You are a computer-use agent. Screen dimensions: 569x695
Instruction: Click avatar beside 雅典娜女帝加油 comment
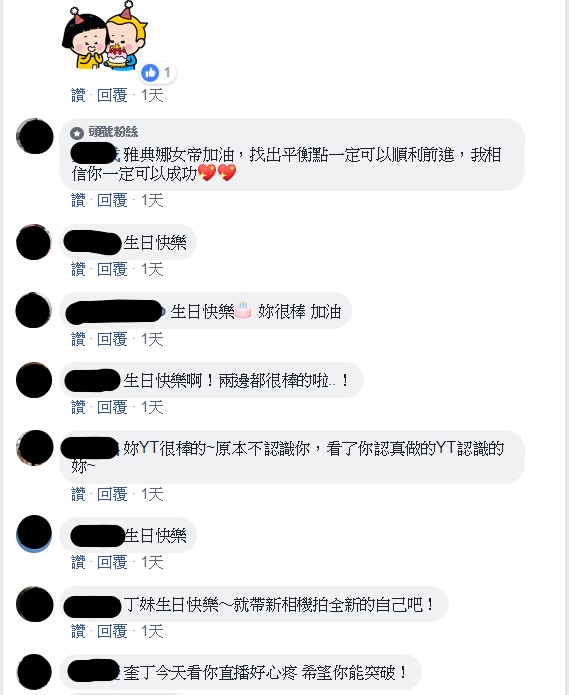[35, 136]
